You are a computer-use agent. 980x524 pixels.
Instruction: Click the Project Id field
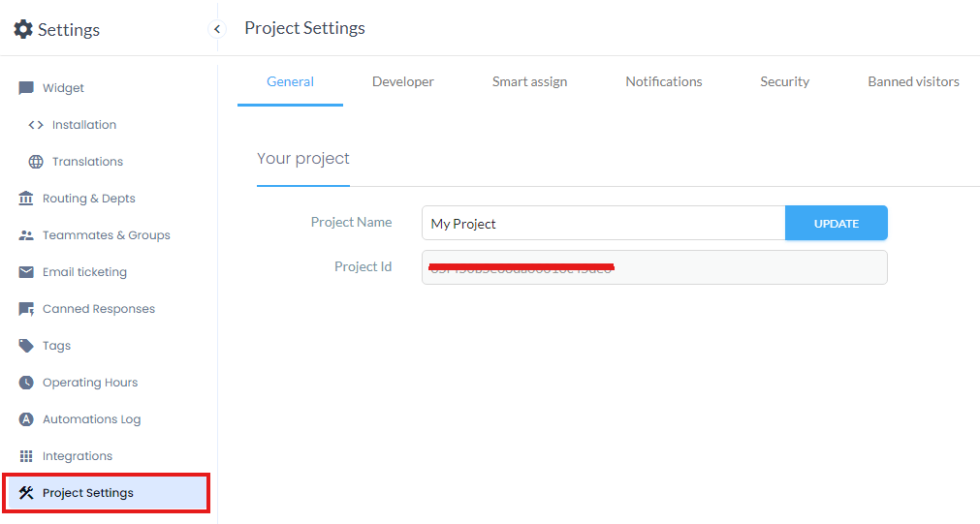[653, 268]
